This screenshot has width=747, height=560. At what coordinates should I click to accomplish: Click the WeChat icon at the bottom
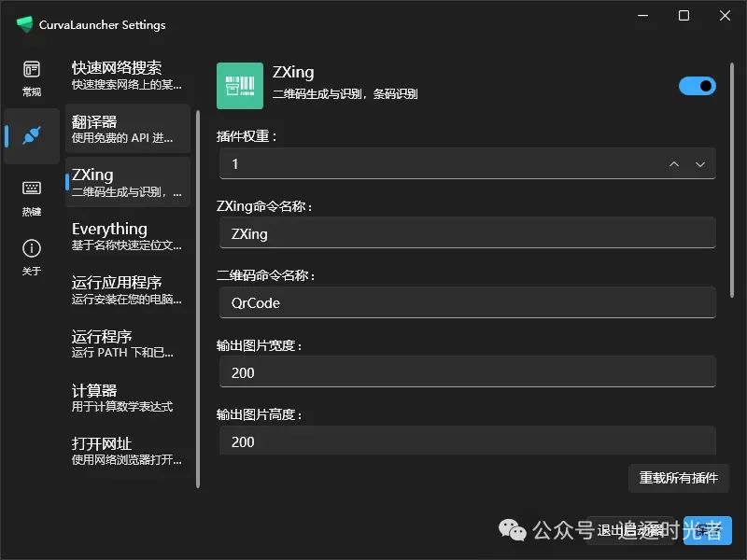[512, 530]
